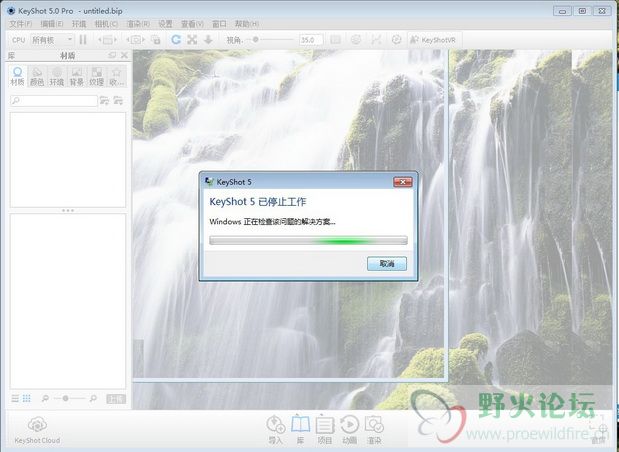Screen dimensions: 619x452
Task: Open the 编辑(E) menu
Action: (x=52, y=24)
